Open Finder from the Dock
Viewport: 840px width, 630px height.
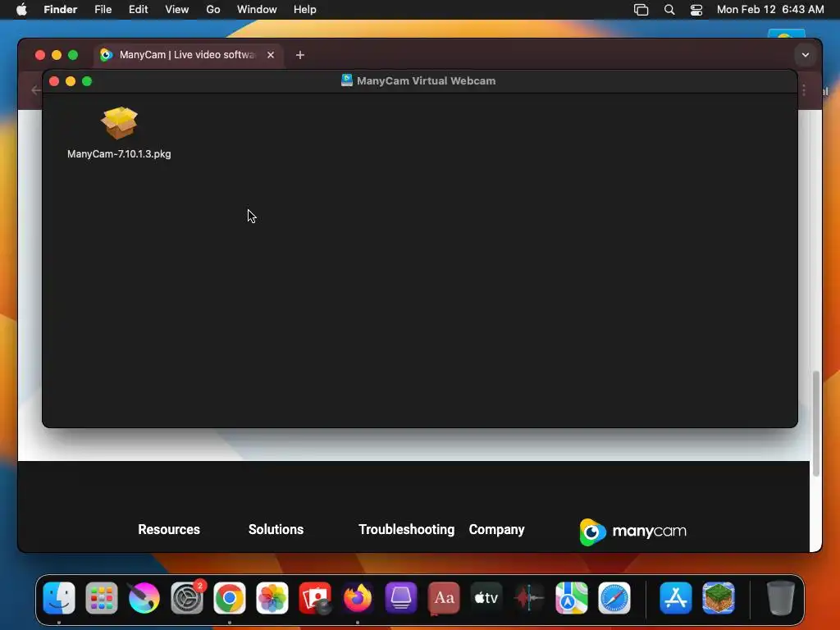click(x=59, y=598)
